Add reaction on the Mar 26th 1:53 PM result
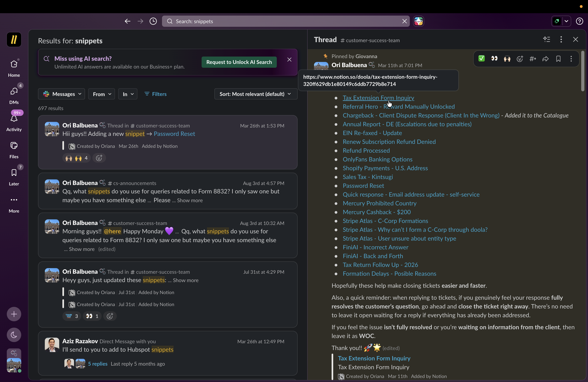 99,158
